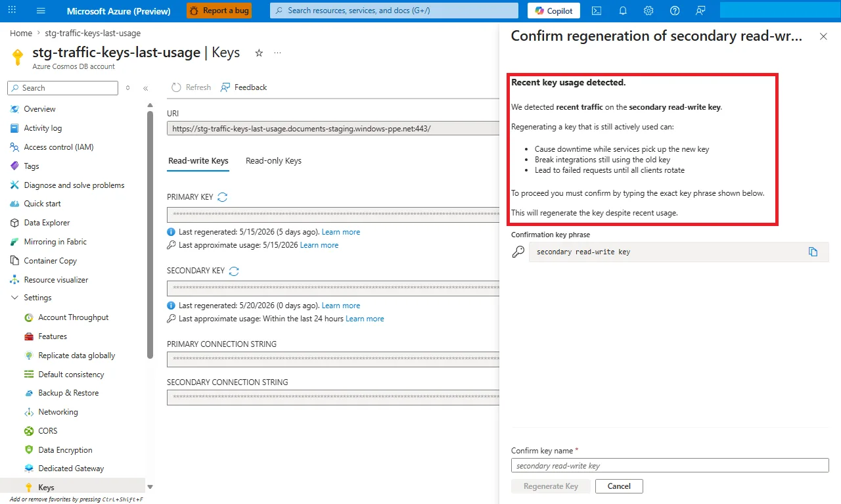
Task: Click Report a bug
Action: click(219, 11)
